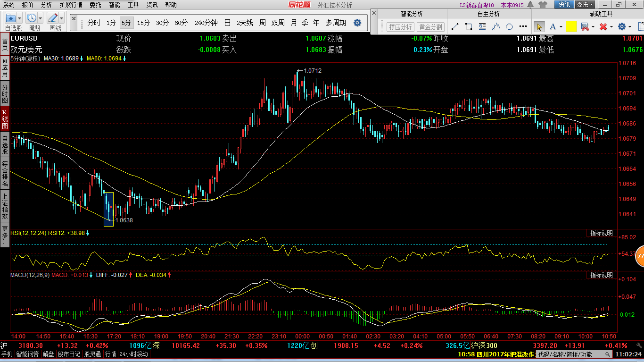The width and height of the screenshot is (644, 362).
Task: Choose the font text A tool
Action: click(552, 27)
